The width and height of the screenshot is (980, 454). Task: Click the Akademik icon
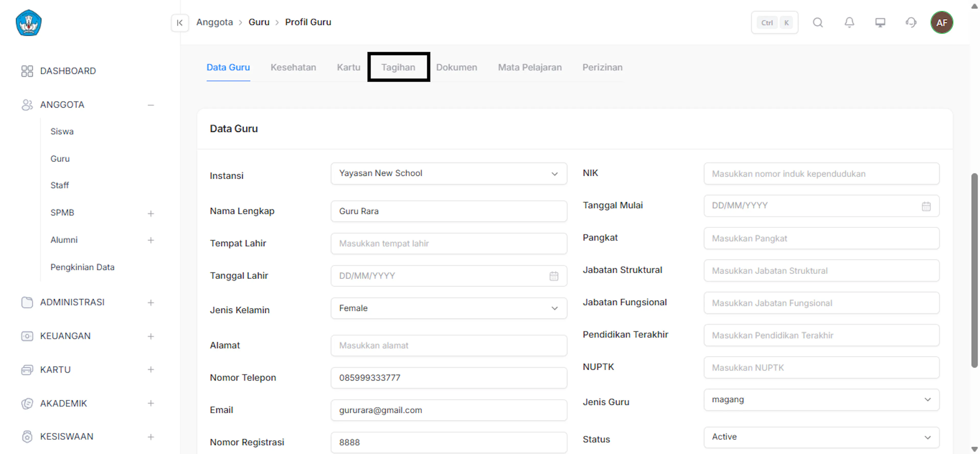click(x=27, y=403)
